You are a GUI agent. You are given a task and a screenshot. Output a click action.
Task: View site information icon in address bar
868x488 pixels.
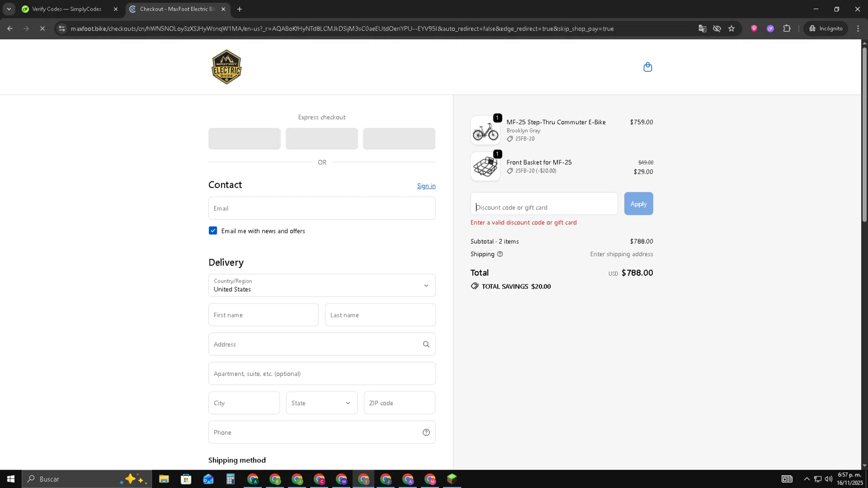[62, 28]
